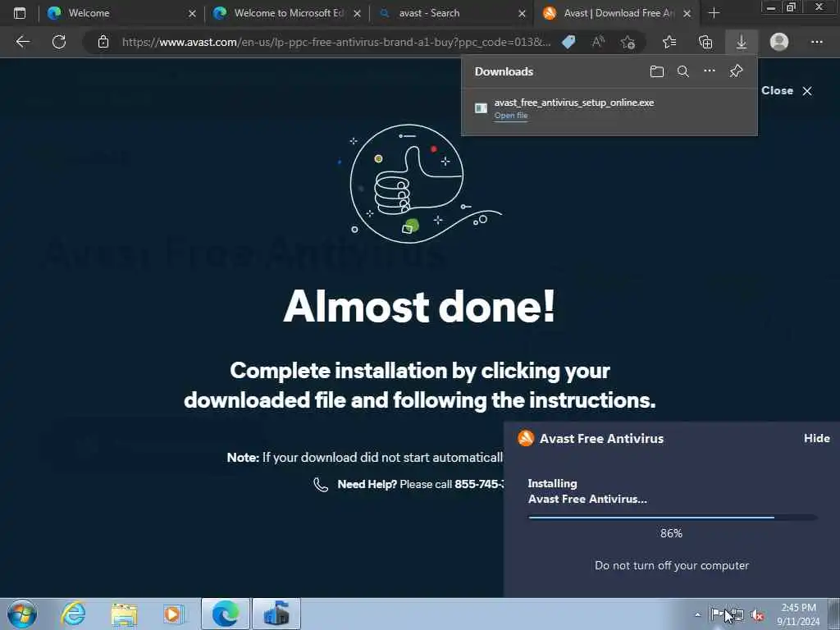This screenshot has height=630, width=840.
Task: Open the shopping price tag icon
Action: coord(569,42)
